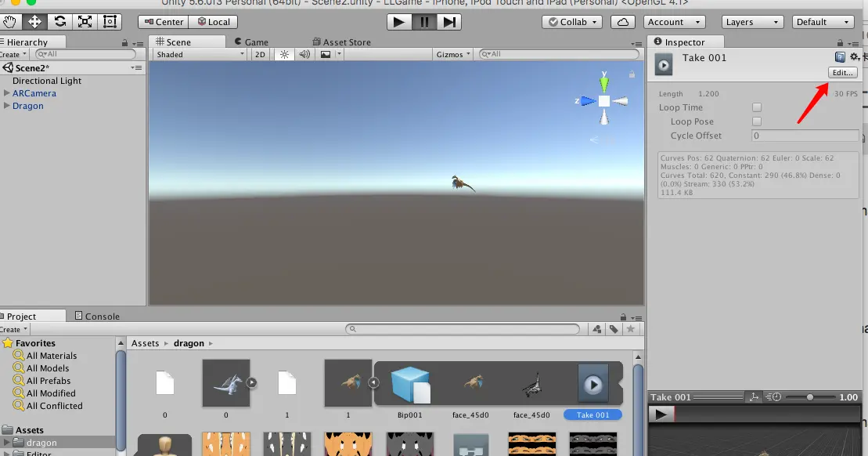This screenshot has width=868, height=456.
Task: Click the Pause button in toolbar
Action: 424,22
